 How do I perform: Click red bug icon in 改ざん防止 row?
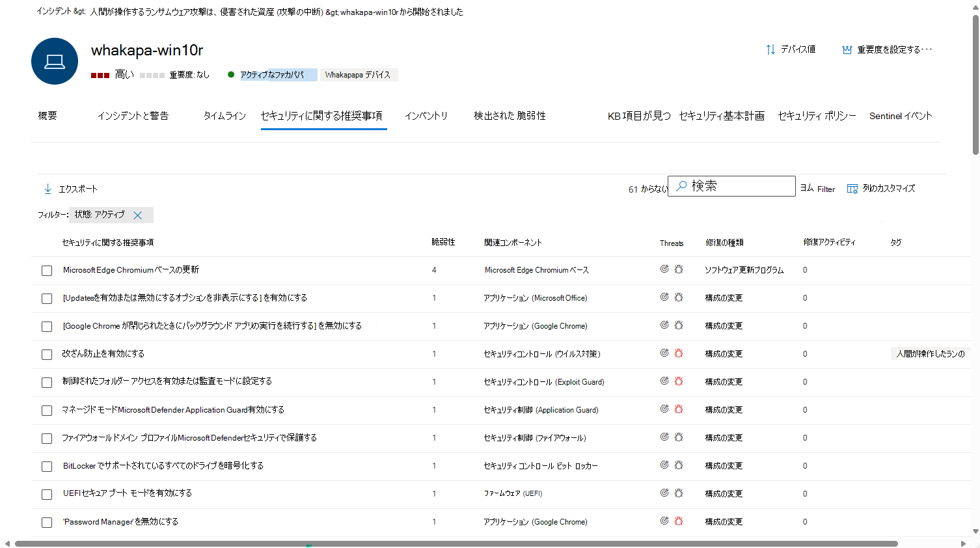[679, 353]
